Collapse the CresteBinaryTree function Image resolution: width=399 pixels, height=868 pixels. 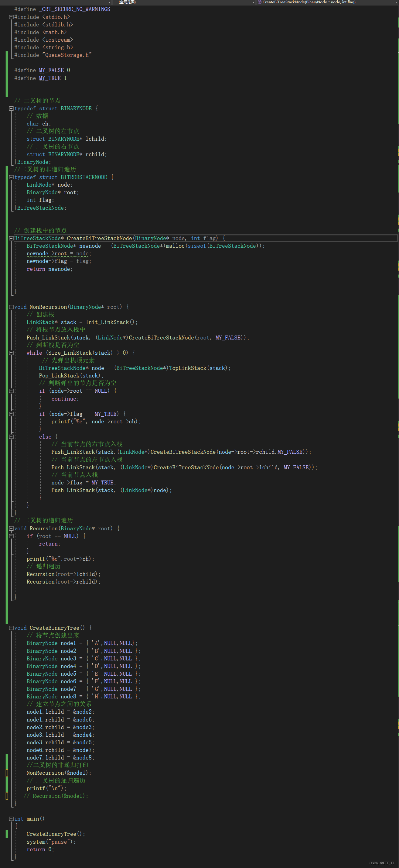click(x=11, y=628)
